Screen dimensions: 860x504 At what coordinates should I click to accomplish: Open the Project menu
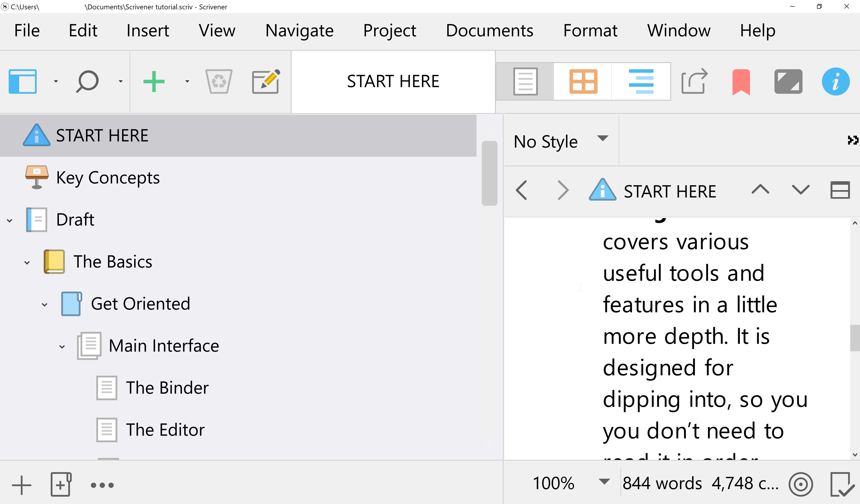390,31
